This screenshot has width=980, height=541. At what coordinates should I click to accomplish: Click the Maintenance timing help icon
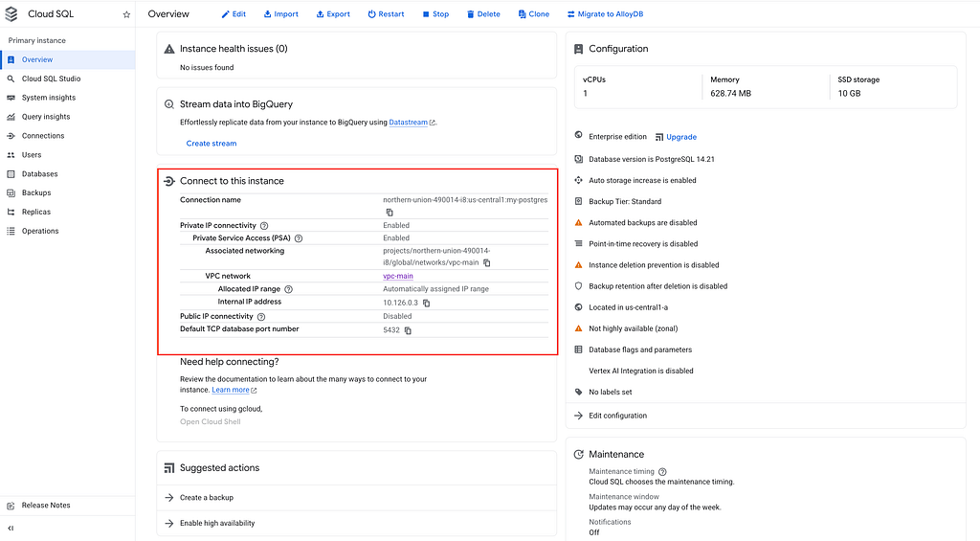click(x=662, y=472)
